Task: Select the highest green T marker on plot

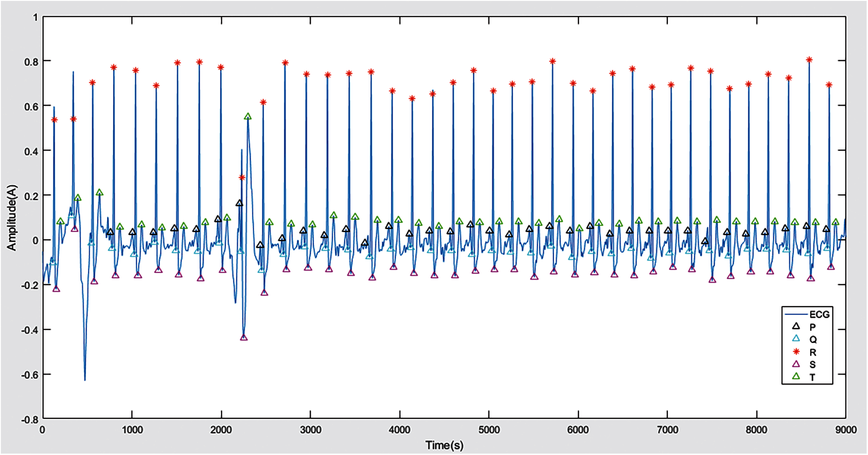Action: click(248, 117)
